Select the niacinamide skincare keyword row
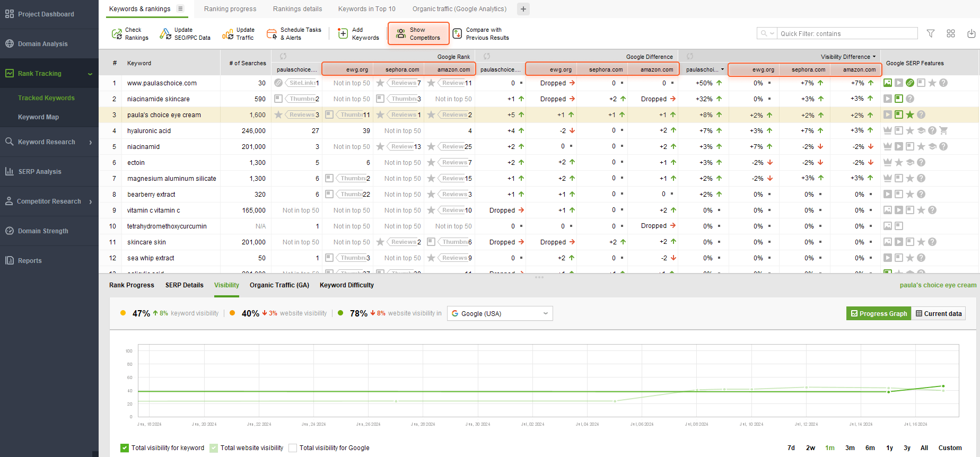Screen dimensions: 980x457 point(539,99)
